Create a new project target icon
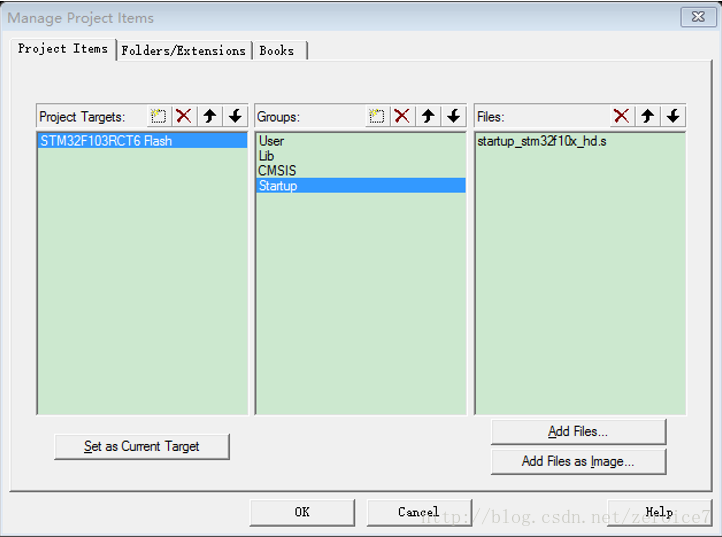The height and width of the screenshot is (537, 722). [x=158, y=116]
